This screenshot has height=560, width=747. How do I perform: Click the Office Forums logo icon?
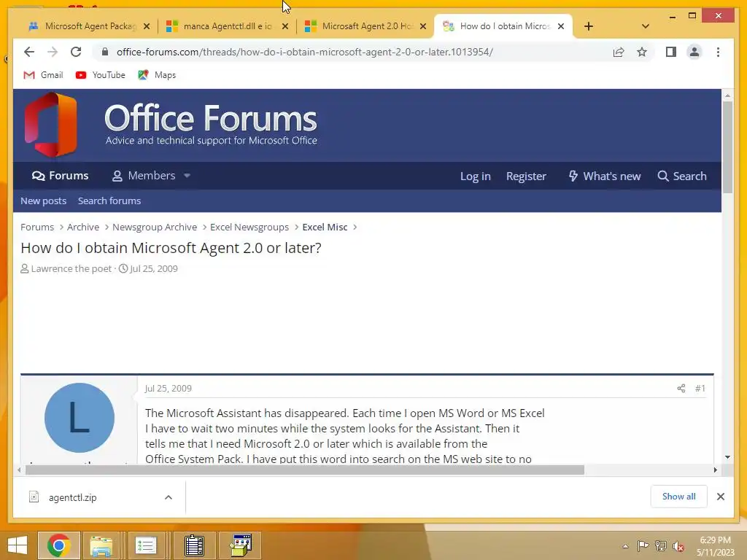tap(51, 125)
